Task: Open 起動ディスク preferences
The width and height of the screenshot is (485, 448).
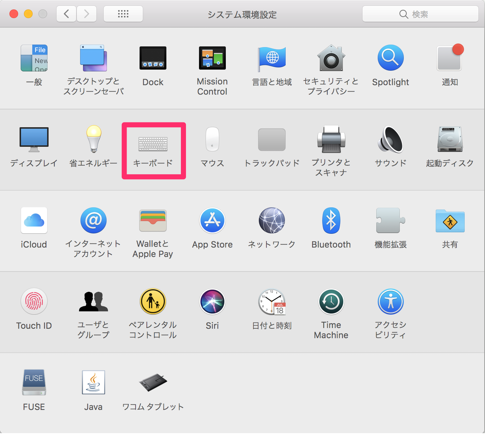Action: click(450, 139)
